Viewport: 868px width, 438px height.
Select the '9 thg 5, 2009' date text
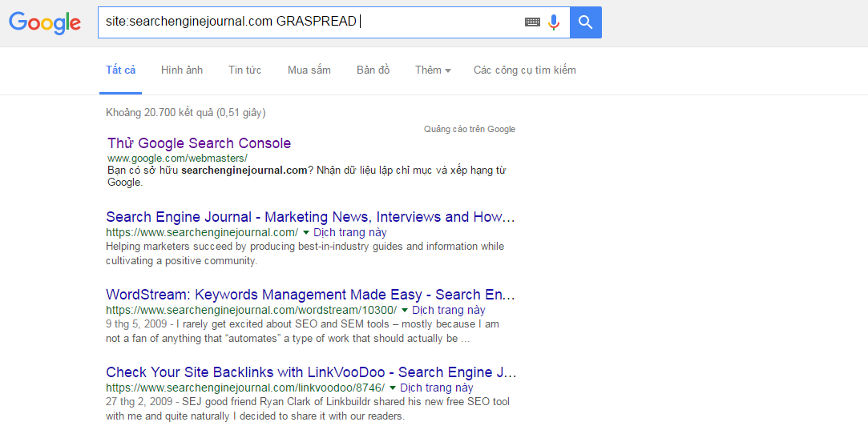[136, 324]
